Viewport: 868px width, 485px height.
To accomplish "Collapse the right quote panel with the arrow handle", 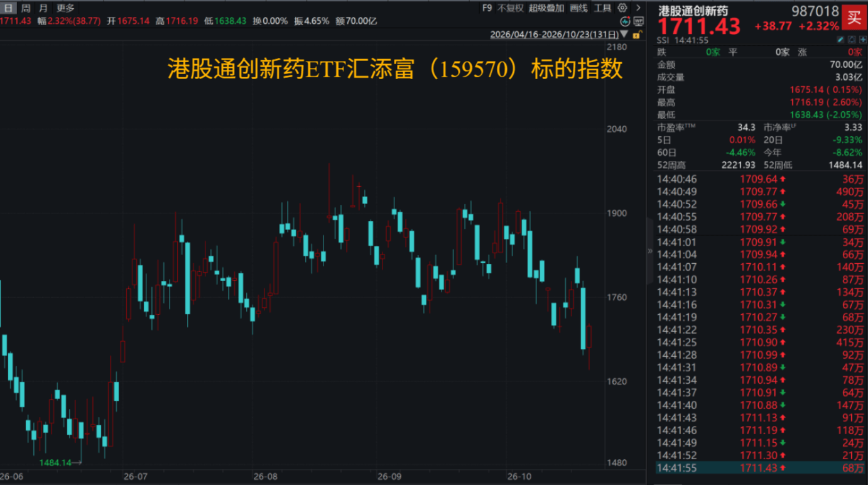I will [650, 251].
